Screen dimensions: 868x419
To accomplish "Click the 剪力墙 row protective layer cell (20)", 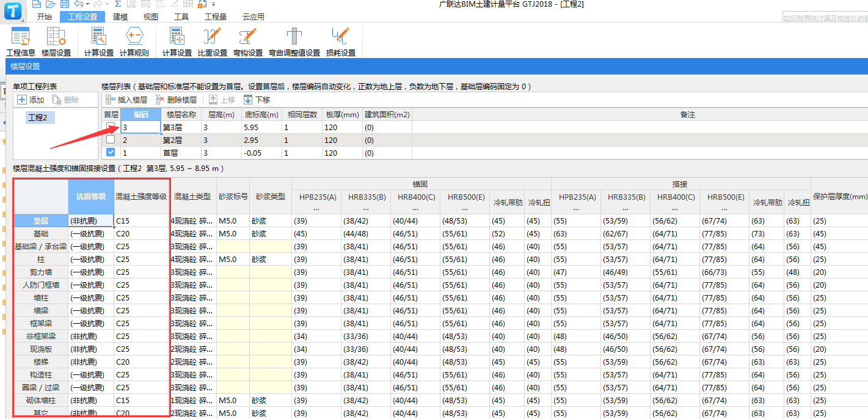I will click(x=839, y=272).
